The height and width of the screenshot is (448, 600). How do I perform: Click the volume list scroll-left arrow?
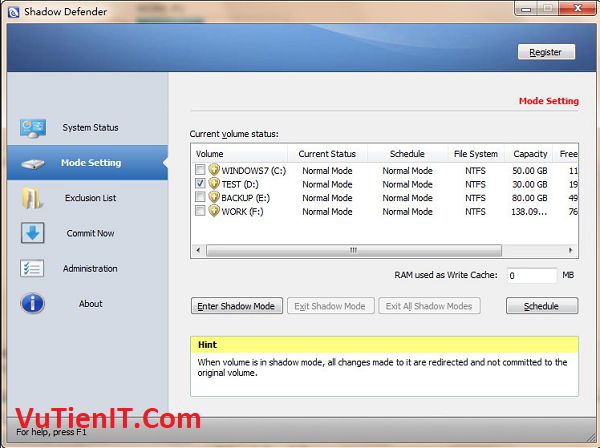point(198,250)
